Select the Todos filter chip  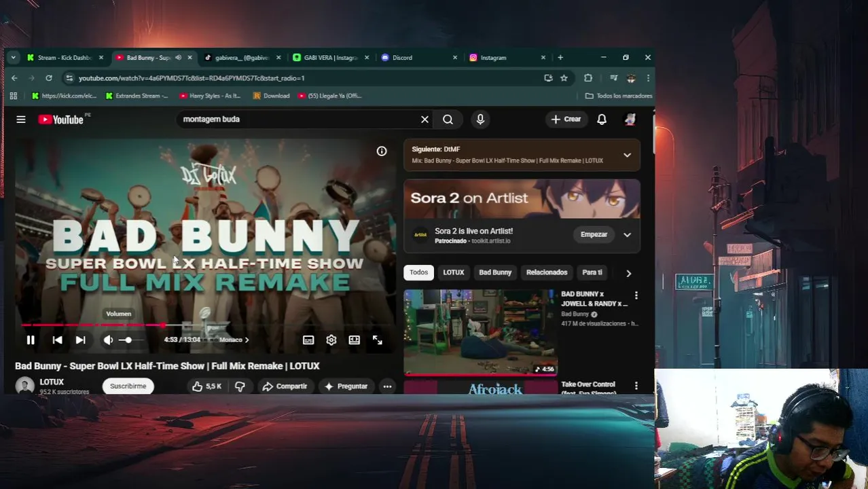[418, 272]
